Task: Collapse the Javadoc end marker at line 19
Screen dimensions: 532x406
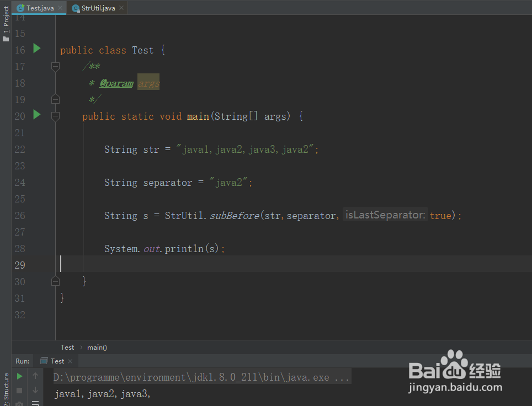Action: point(55,99)
